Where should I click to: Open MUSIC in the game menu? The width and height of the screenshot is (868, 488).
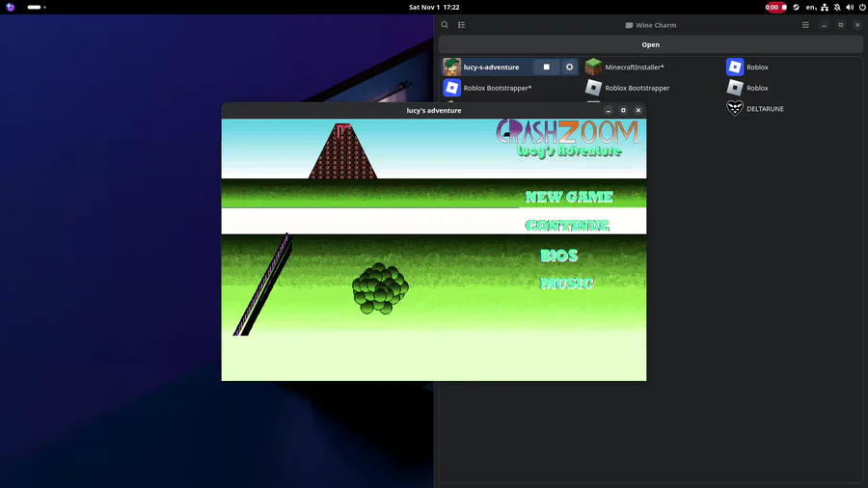pyautogui.click(x=567, y=284)
